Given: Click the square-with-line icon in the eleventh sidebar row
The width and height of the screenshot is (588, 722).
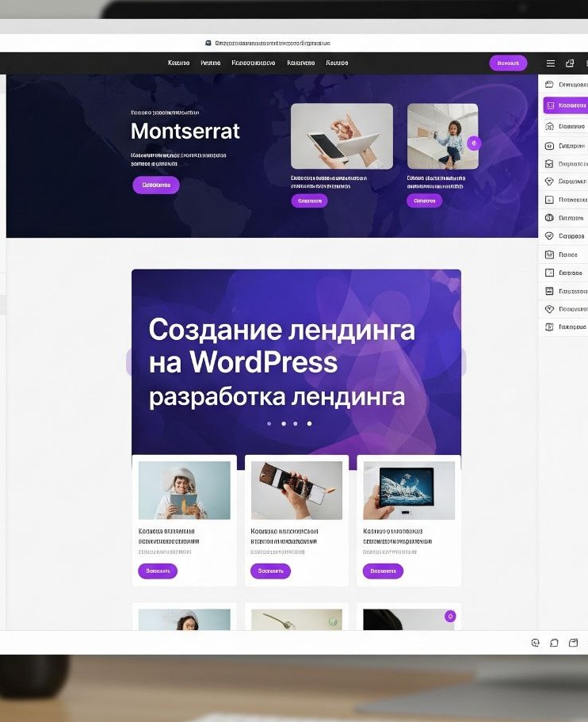Looking at the screenshot, I should (549, 273).
